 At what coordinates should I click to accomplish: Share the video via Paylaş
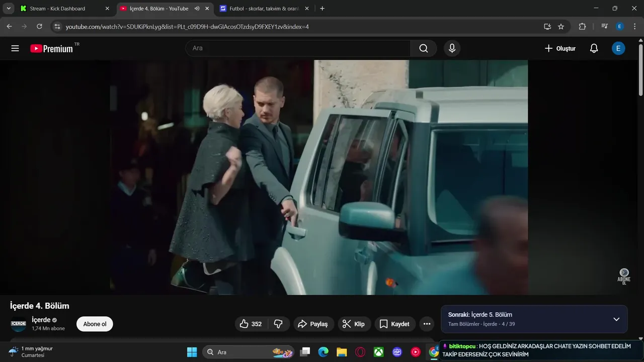click(x=312, y=324)
